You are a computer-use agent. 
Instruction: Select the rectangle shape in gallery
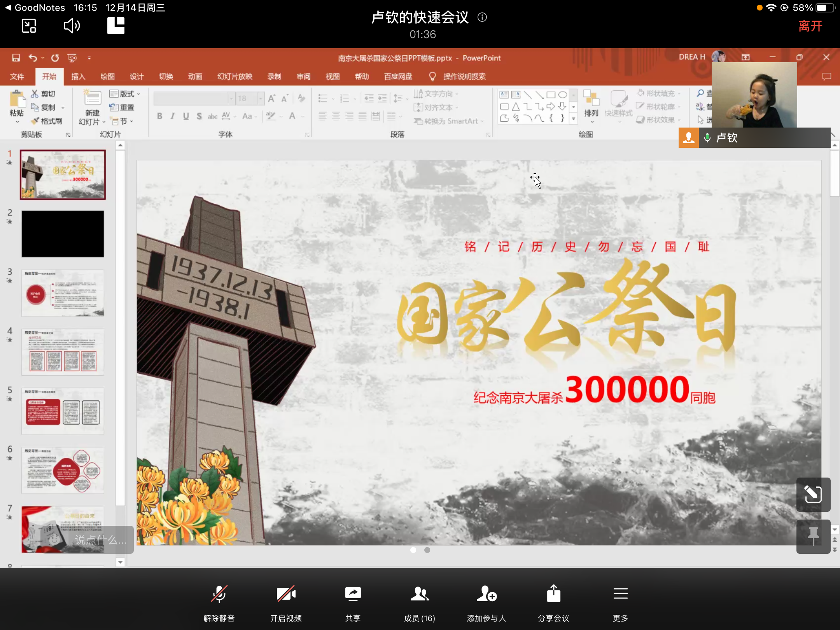tap(551, 94)
